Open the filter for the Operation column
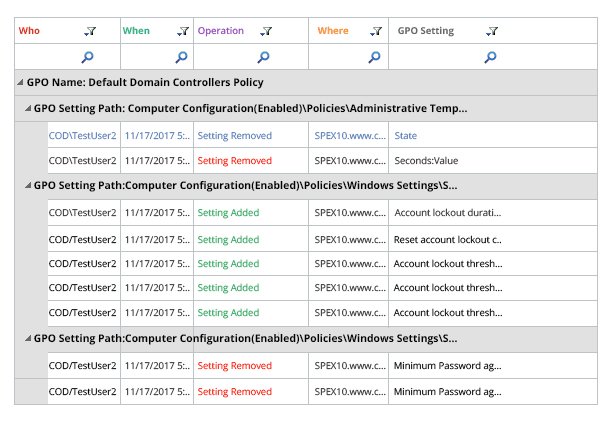The image size is (612, 430). pyautogui.click(x=266, y=31)
